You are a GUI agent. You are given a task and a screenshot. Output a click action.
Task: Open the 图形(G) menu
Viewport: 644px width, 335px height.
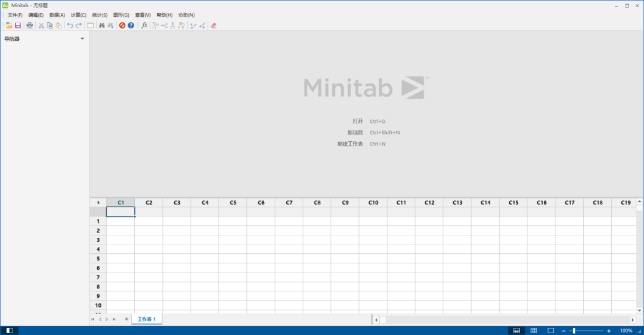[x=121, y=15]
